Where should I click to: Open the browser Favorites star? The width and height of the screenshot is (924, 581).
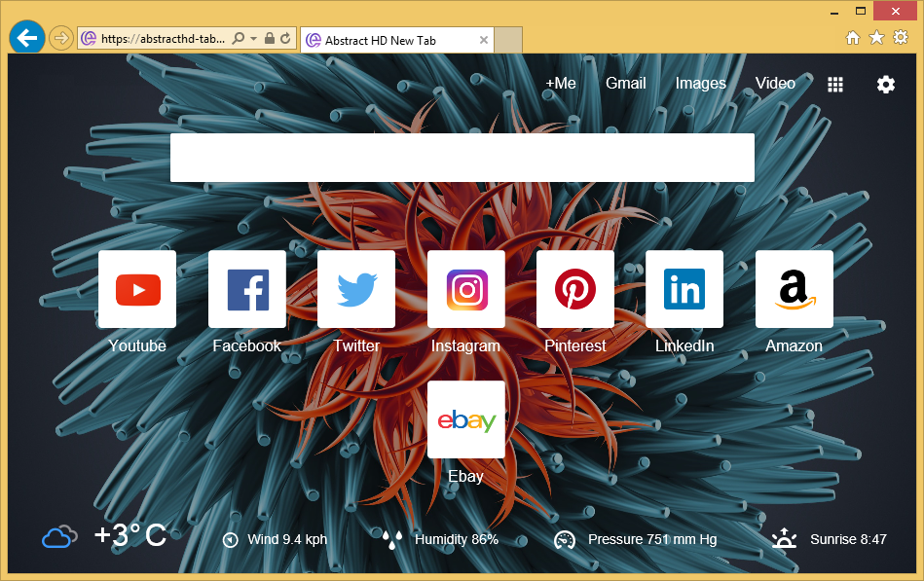click(876, 37)
